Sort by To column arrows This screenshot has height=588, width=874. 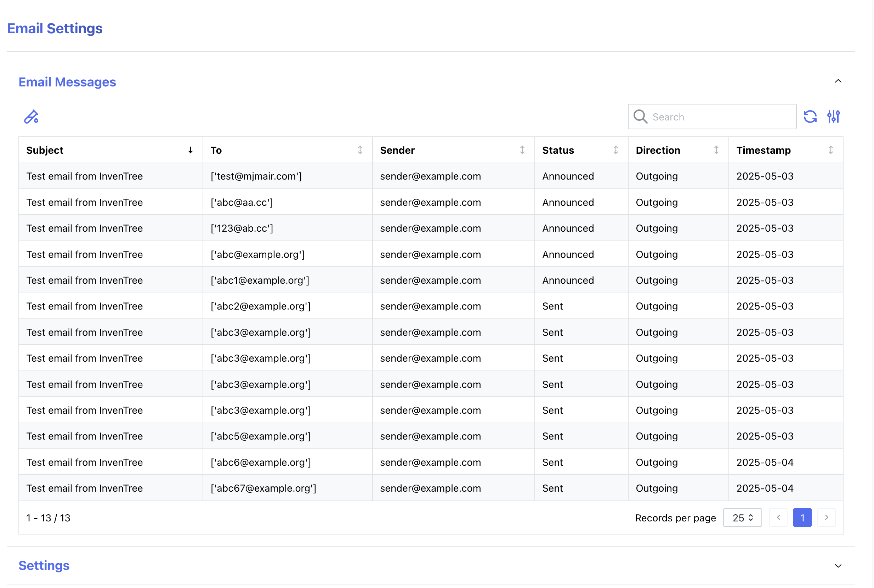360,150
